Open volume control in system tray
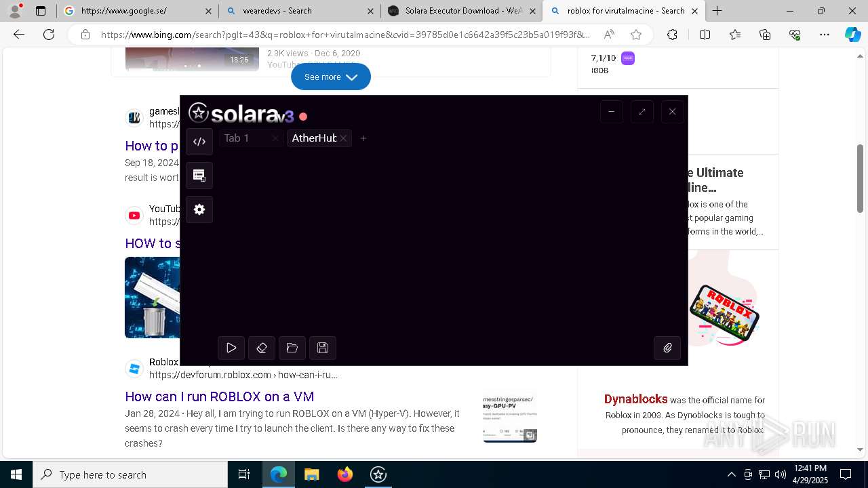 pos(781,474)
